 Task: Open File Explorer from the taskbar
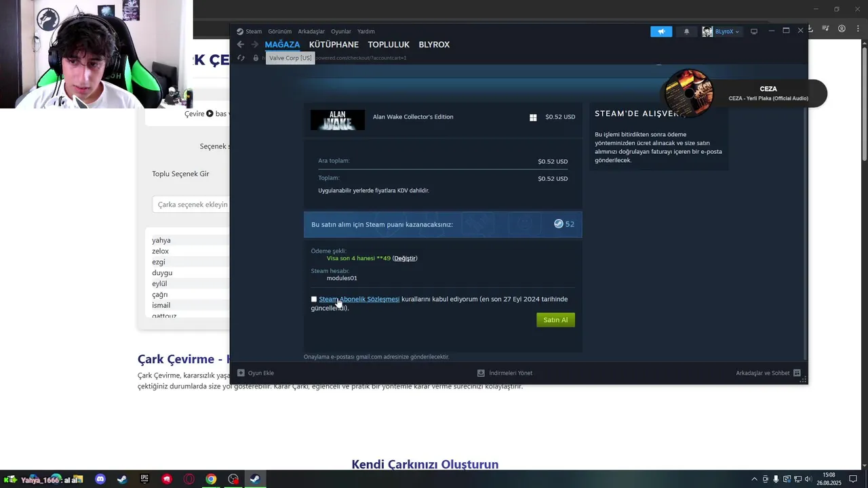coord(78,479)
